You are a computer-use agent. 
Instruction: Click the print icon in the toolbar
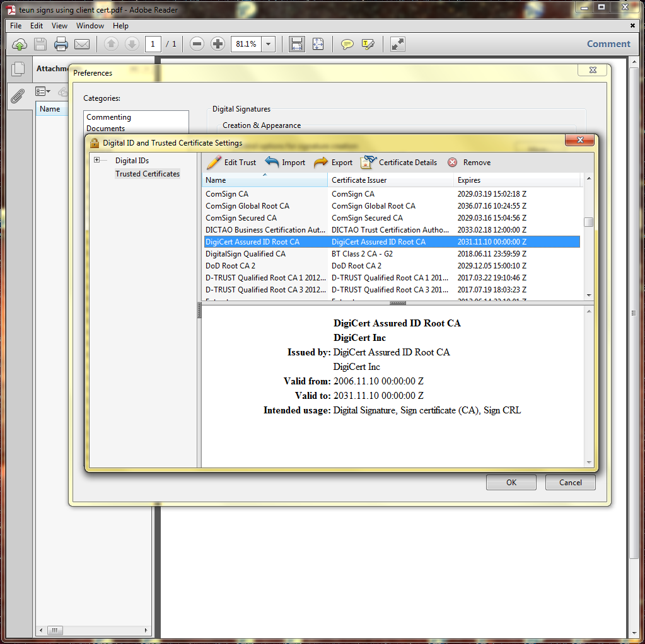[x=61, y=44]
